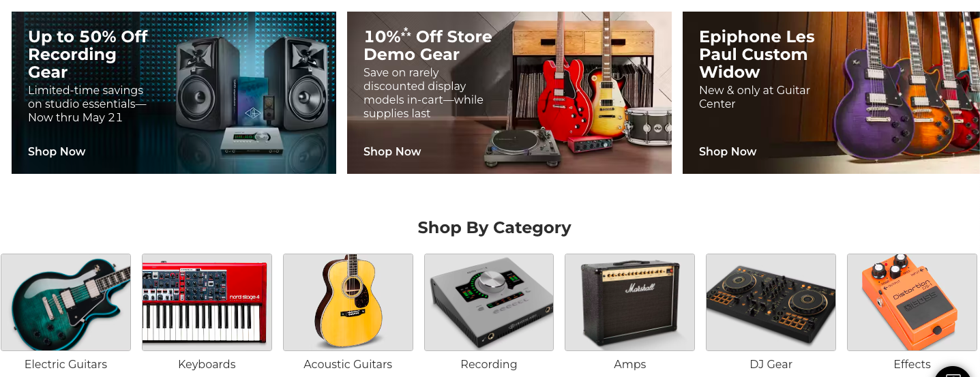Open the chat icon in the corner

953,372
